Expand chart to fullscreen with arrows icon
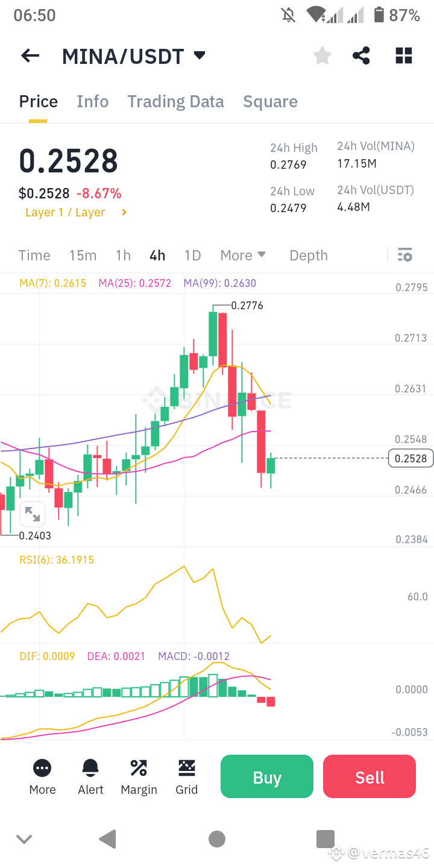 click(33, 514)
